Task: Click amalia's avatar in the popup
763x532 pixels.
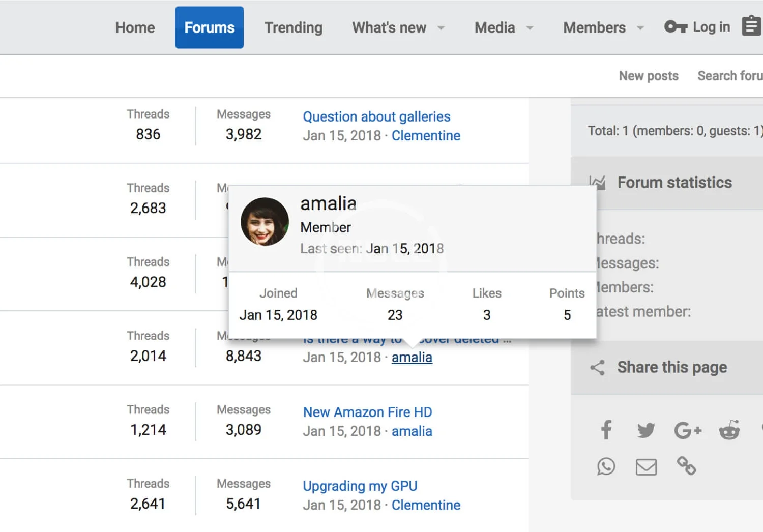Action: tap(265, 222)
